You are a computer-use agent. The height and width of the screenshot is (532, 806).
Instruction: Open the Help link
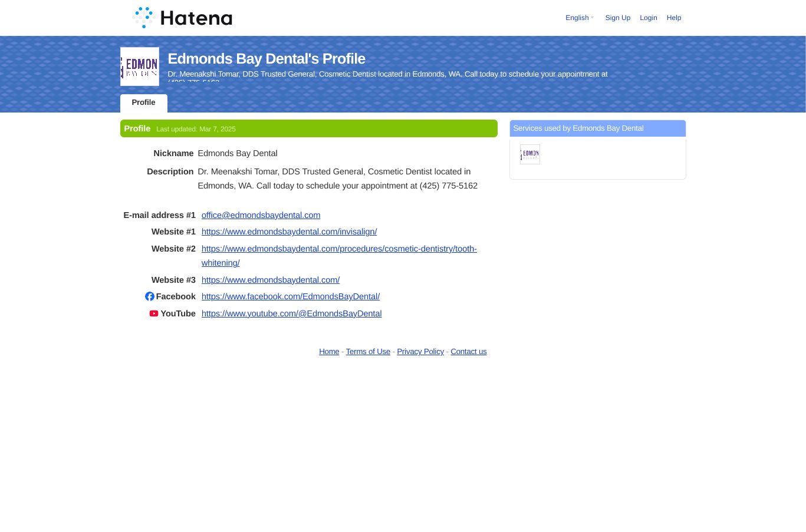[x=673, y=18]
